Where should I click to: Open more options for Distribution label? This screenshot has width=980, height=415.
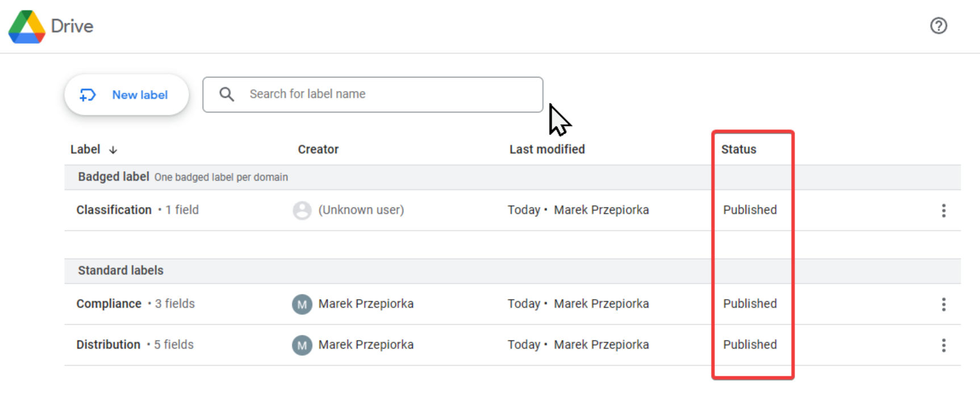coord(943,345)
